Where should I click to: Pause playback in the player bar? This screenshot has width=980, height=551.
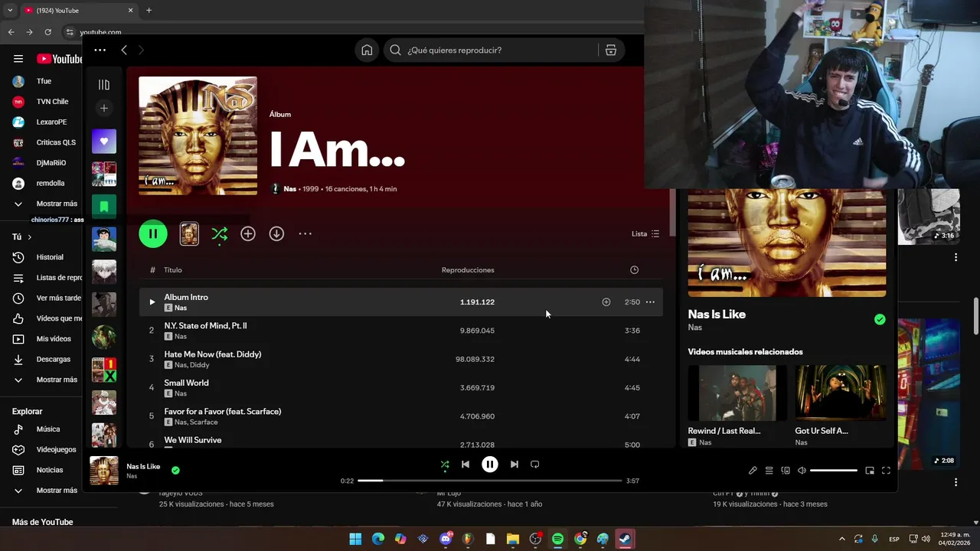[x=490, y=465]
